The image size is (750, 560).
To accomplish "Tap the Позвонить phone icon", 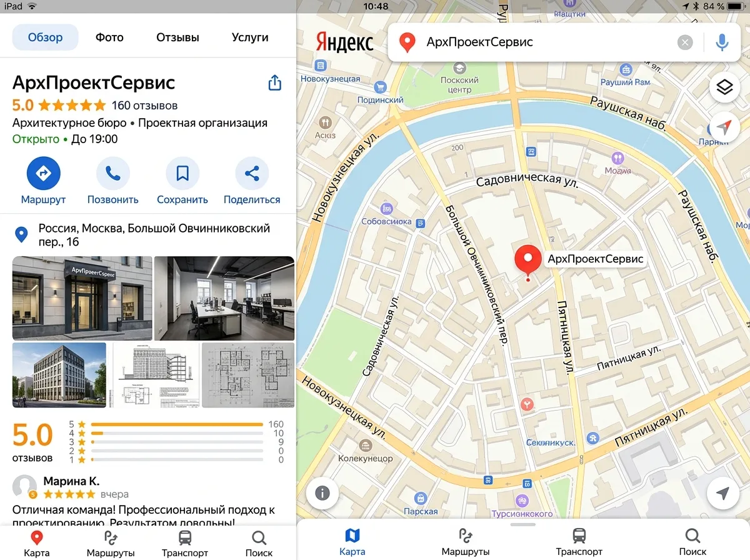I will (x=113, y=173).
